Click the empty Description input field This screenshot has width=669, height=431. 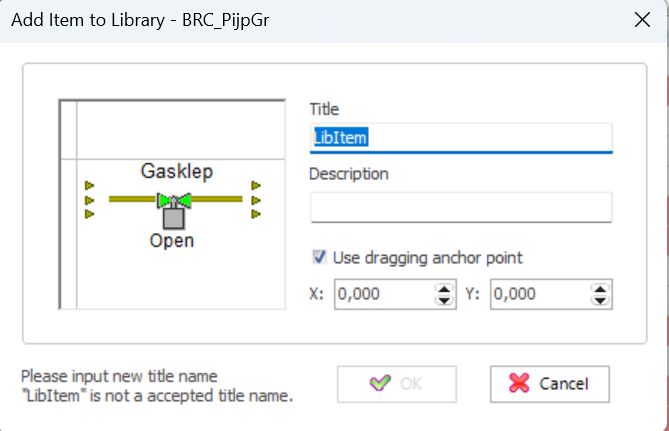[461, 207]
